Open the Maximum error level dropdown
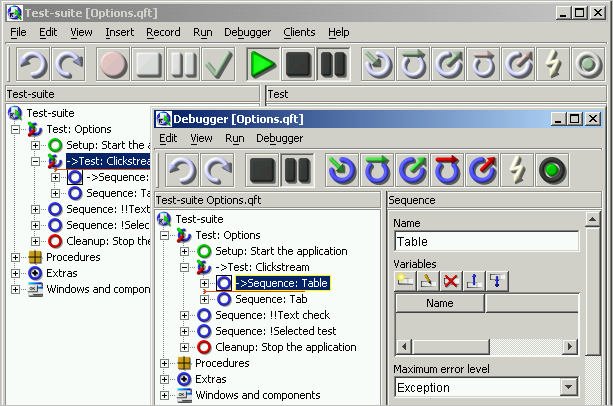Viewport: 613px width, 406px height. (x=569, y=387)
